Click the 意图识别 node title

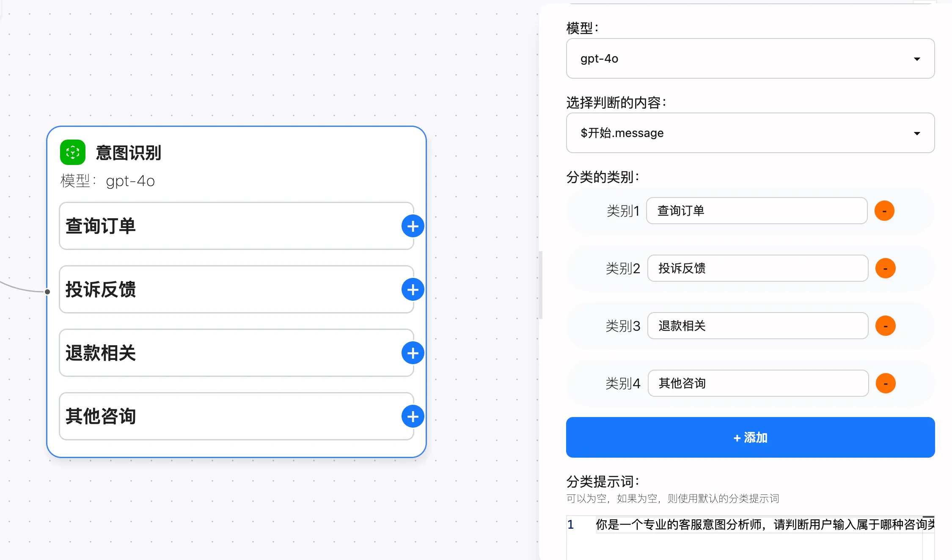129,153
